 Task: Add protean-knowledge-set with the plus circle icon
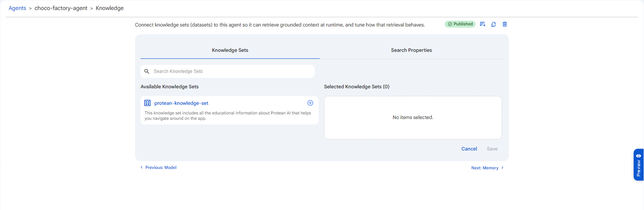(310, 103)
